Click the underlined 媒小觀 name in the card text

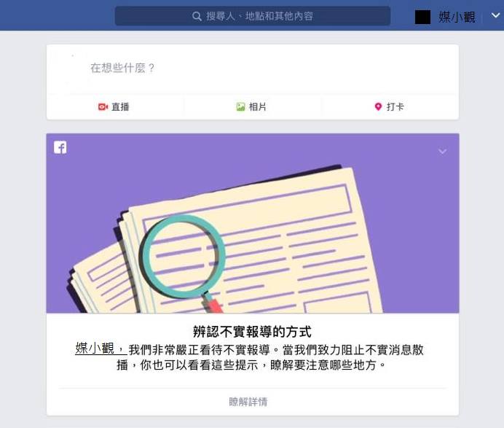point(95,349)
